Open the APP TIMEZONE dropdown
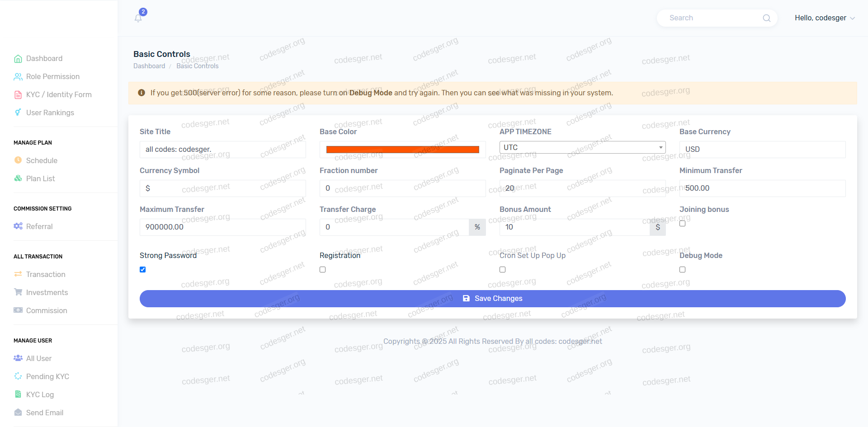The width and height of the screenshot is (868, 427). pyautogui.click(x=582, y=147)
